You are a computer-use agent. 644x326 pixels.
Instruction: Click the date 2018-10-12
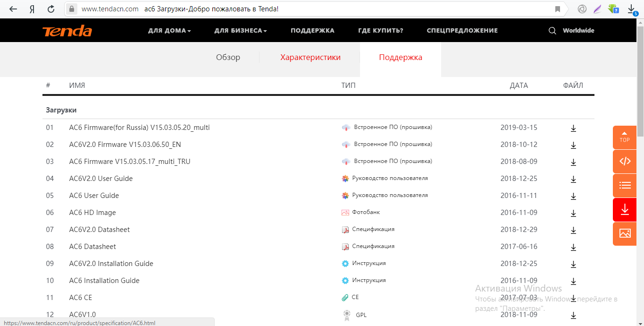[519, 145]
